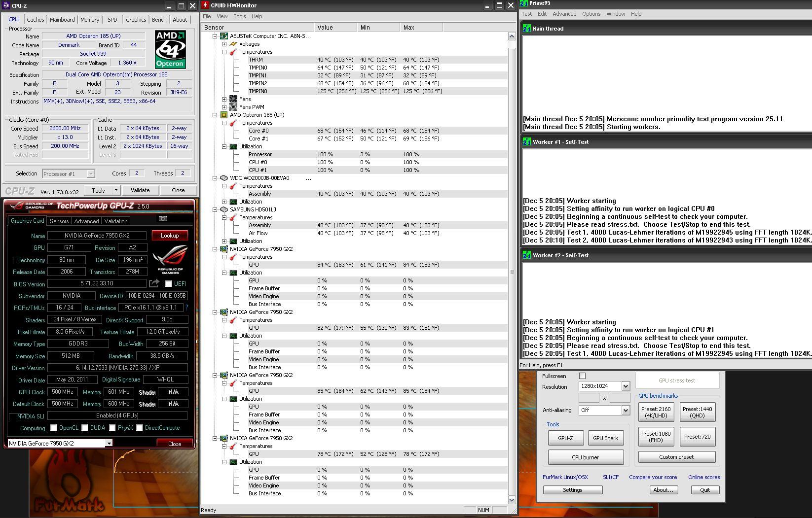Screen dimensions: 812x518
Task: Click the Validate button in CPU-Z
Action: point(140,190)
